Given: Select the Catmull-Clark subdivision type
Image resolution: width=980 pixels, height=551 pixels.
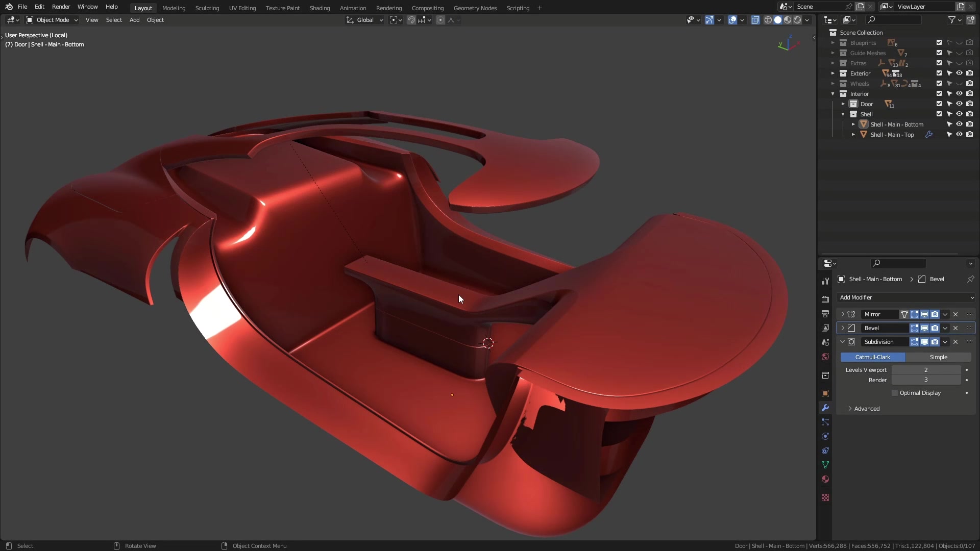Looking at the screenshot, I should click(x=873, y=357).
